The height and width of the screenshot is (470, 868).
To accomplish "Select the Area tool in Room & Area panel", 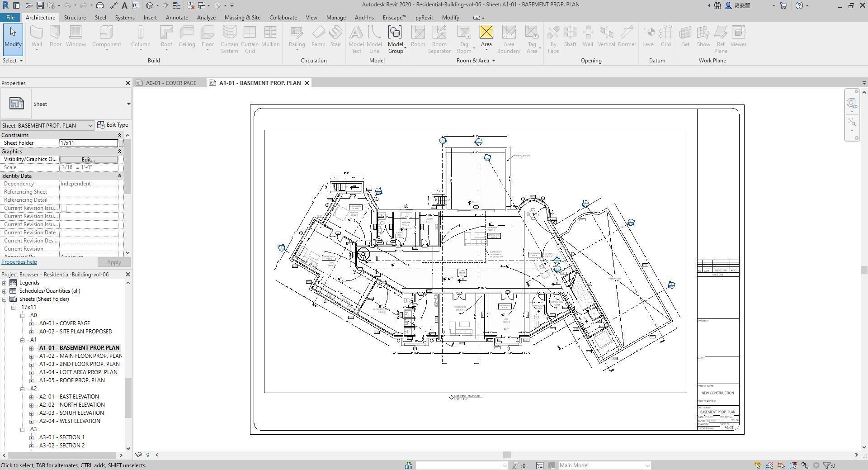I will click(486, 37).
